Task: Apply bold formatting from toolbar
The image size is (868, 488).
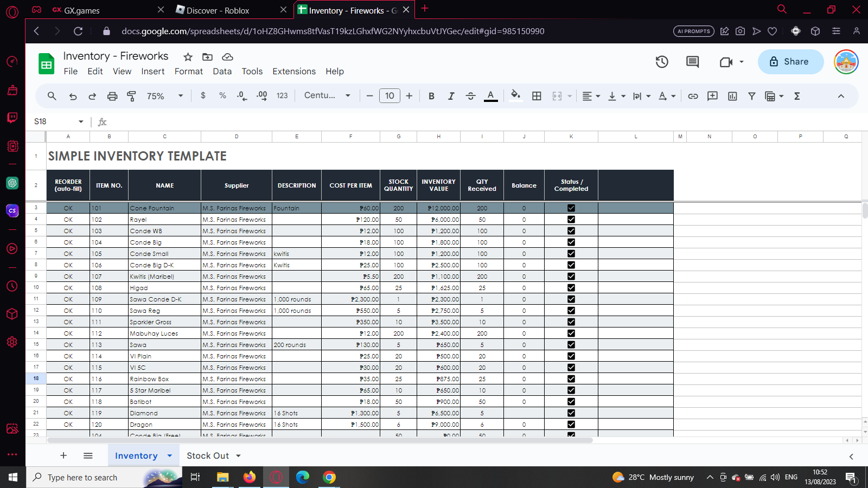Action: point(431,96)
